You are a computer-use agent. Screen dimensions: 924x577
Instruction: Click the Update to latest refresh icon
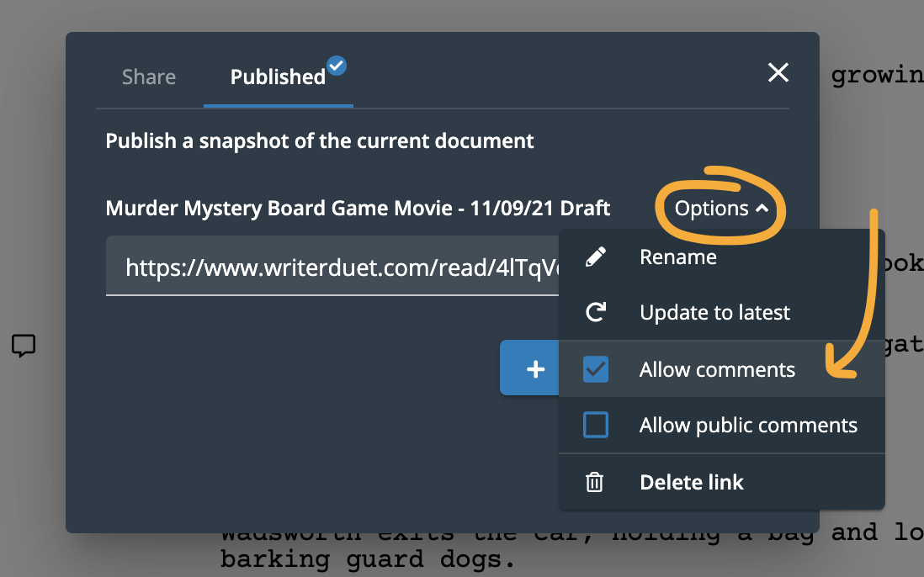click(596, 312)
